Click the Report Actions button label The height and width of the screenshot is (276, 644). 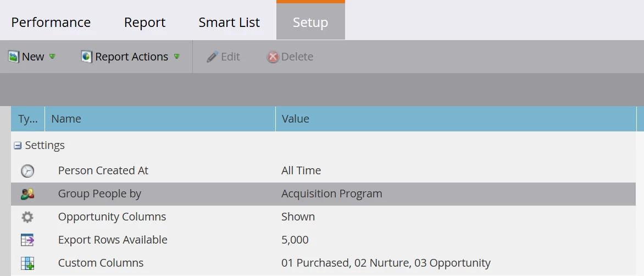click(x=131, y=57)
